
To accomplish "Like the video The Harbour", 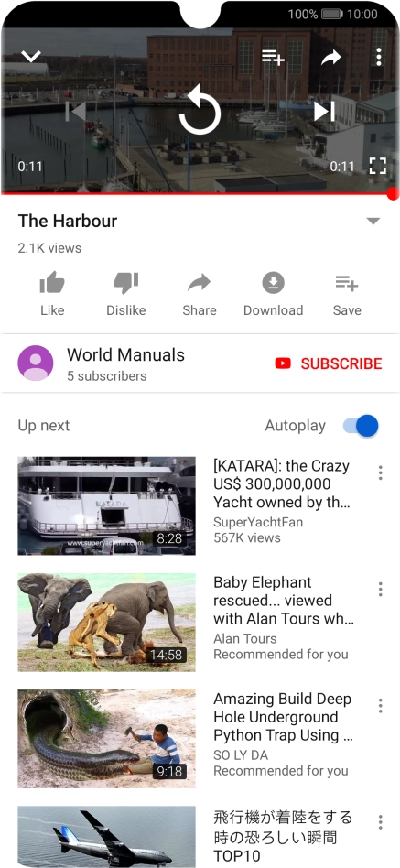I will click(x=52, y=293).
